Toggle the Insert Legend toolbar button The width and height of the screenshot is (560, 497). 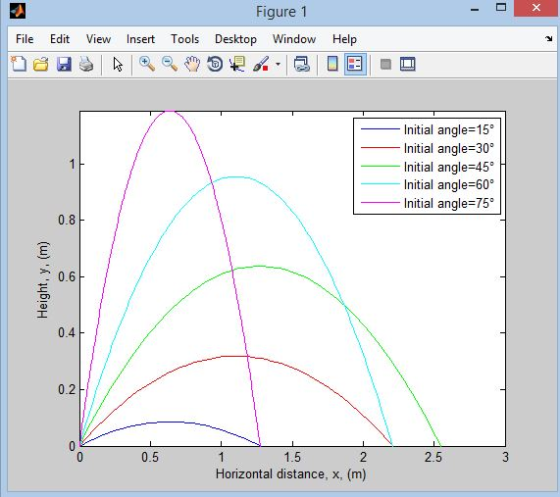[x=355, y=64]
